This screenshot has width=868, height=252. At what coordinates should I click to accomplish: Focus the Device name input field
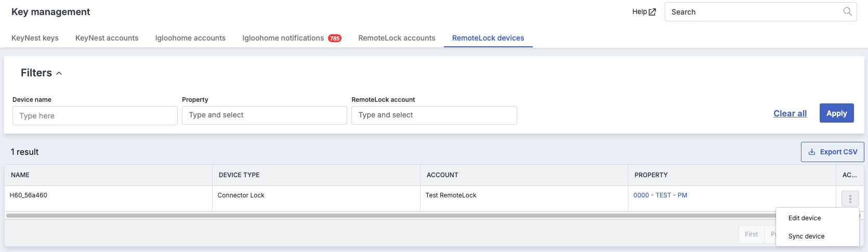95,115
